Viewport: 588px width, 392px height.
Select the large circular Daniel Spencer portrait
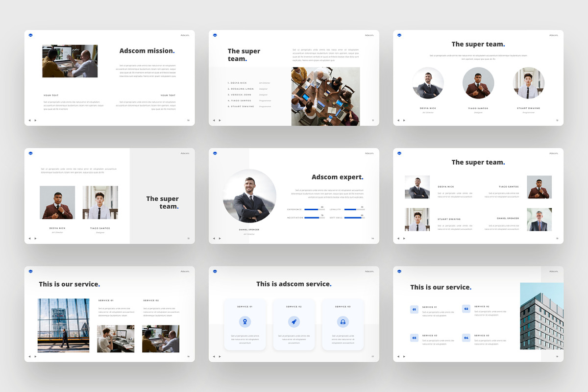point(249,196)
